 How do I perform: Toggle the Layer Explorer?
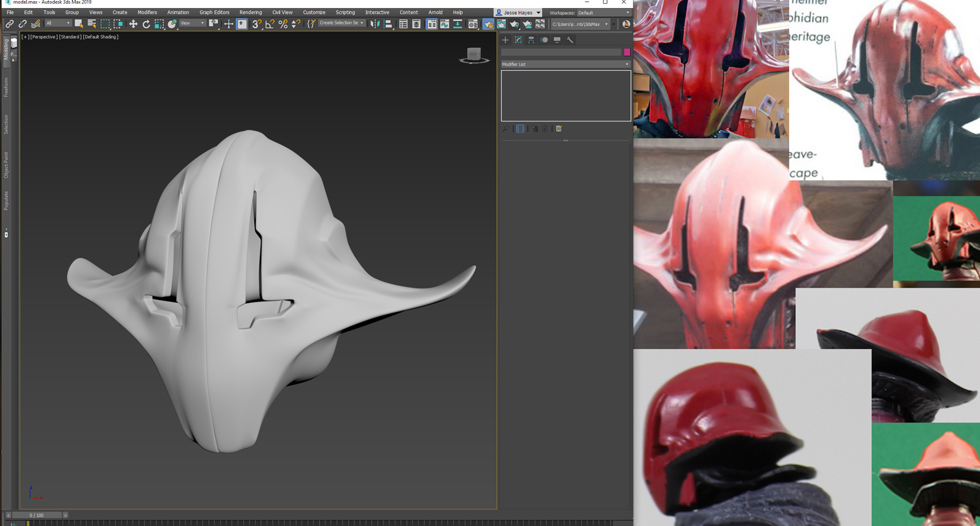pos(417,24)
